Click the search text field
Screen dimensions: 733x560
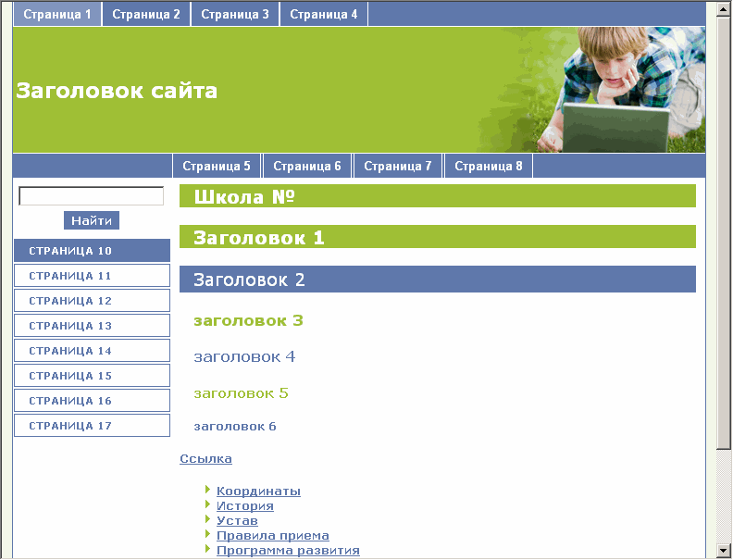[91, 196]
